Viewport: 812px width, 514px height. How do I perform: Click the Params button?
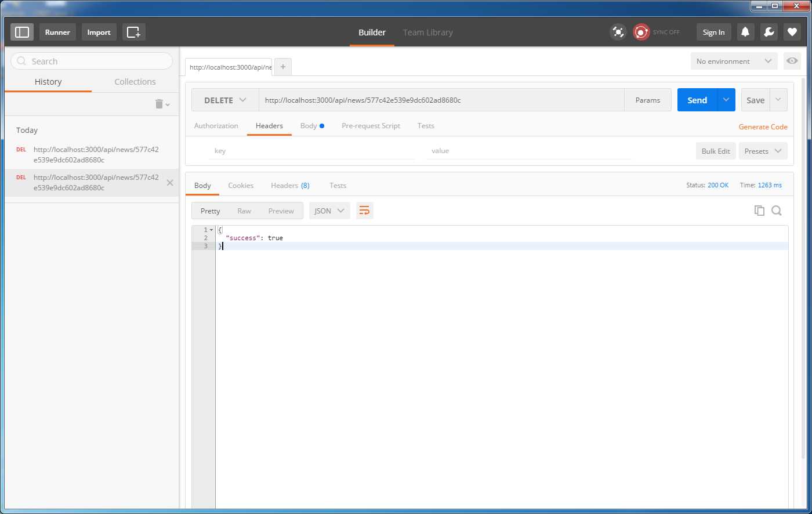pos(647,100)
